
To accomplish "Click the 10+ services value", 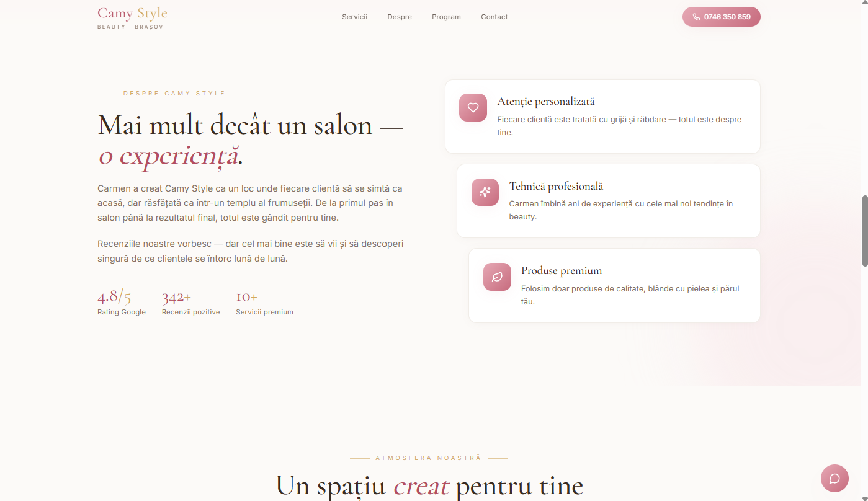I will [246, 297].
